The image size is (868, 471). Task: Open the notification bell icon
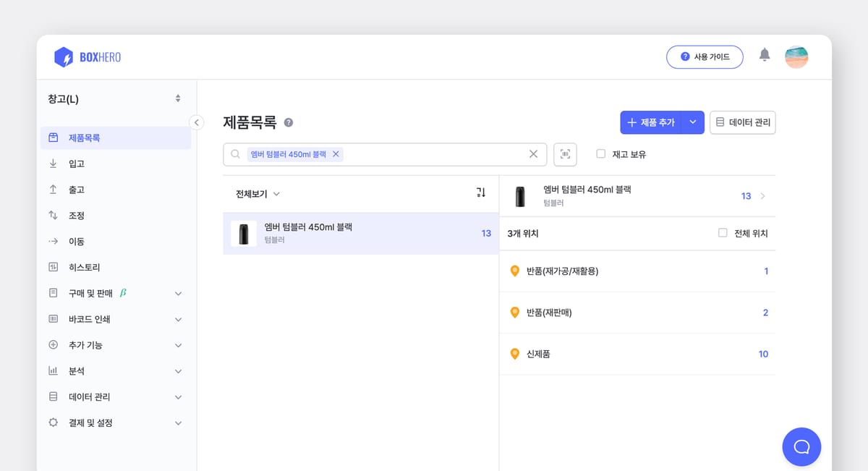pos(765,54)
